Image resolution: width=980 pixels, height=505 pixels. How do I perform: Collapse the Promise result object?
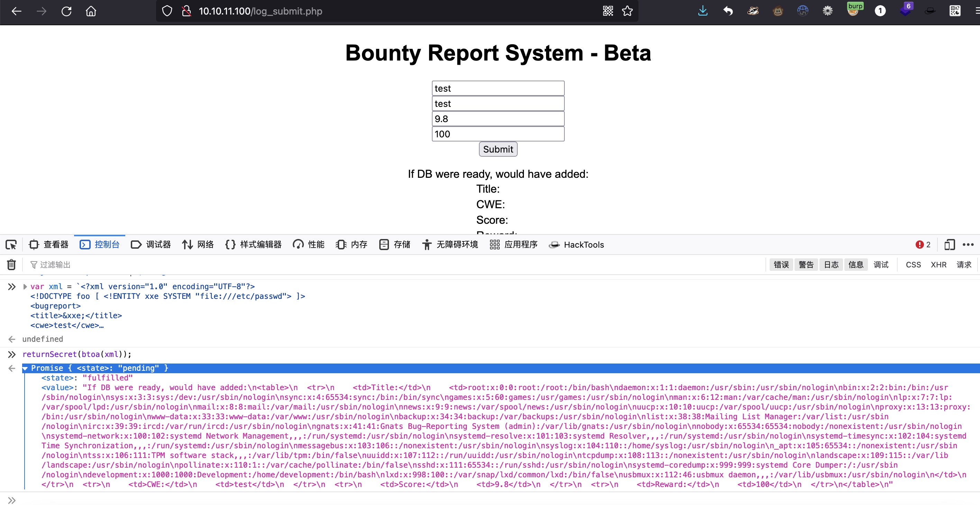point(25,368)
